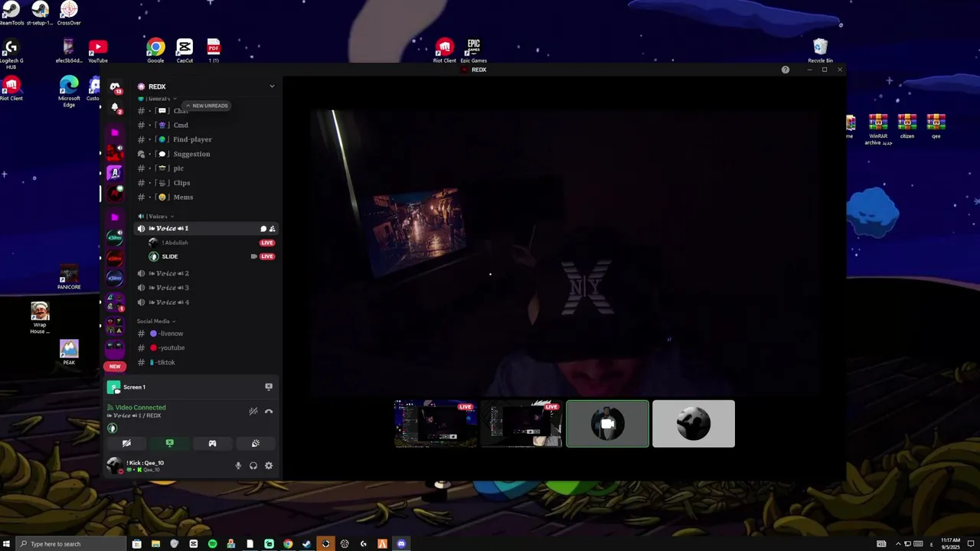
Task: Open Google Chrome desktop shortcut
Action: click(x=155, y=51)
